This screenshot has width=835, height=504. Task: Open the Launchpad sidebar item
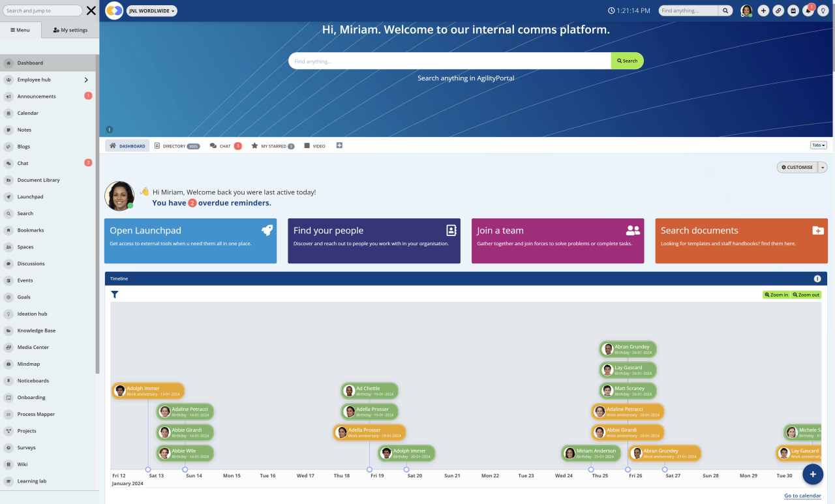tap(31, 196)
